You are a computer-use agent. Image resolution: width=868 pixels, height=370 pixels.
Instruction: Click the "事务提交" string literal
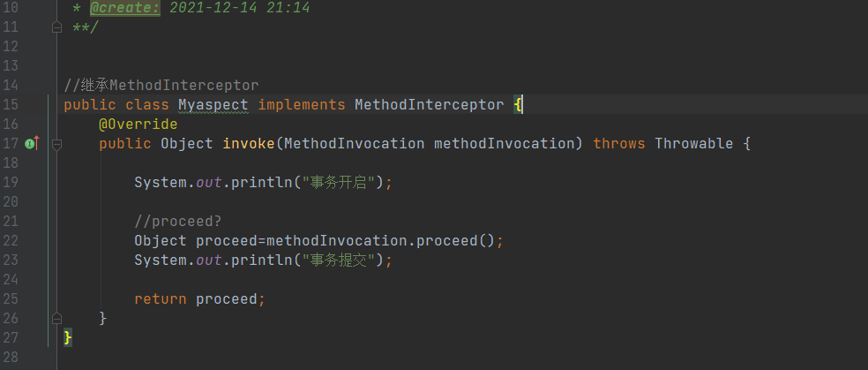pyautogui.click(x=340, y=260)
